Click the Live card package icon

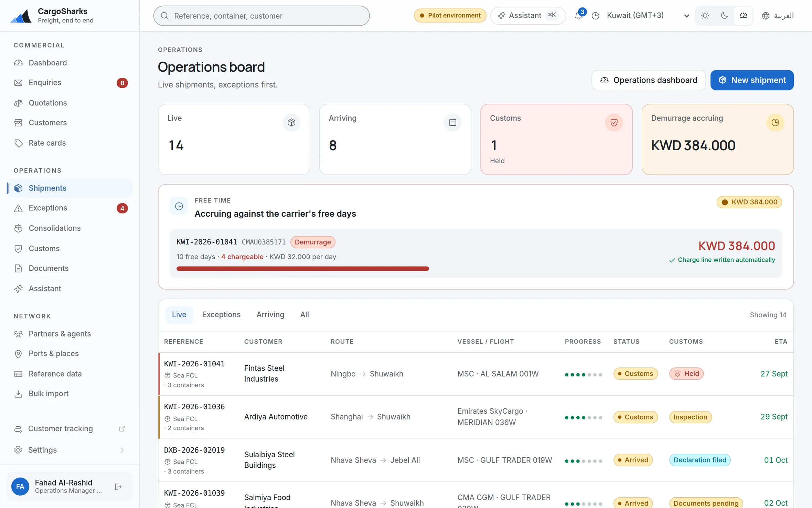coord(291,123)
